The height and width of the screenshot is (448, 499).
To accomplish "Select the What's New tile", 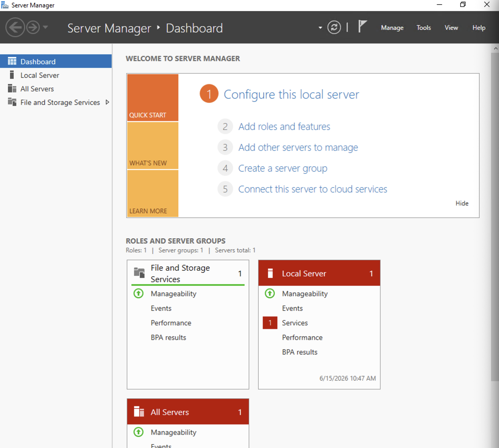I will (153, 146).
